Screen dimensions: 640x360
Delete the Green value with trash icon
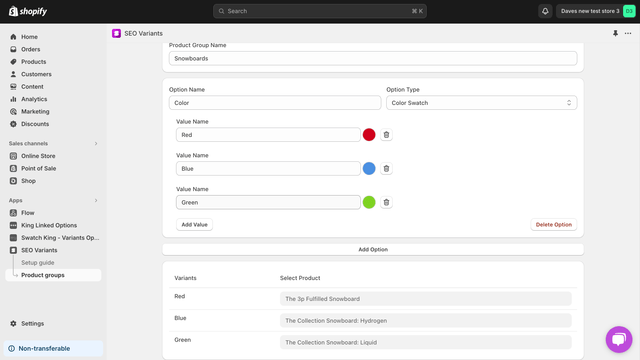386,202
